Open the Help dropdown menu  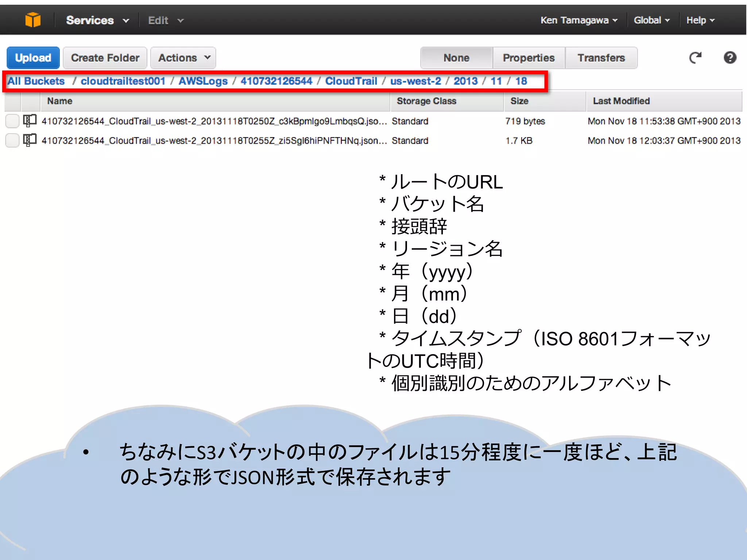(x=700, y=20)
